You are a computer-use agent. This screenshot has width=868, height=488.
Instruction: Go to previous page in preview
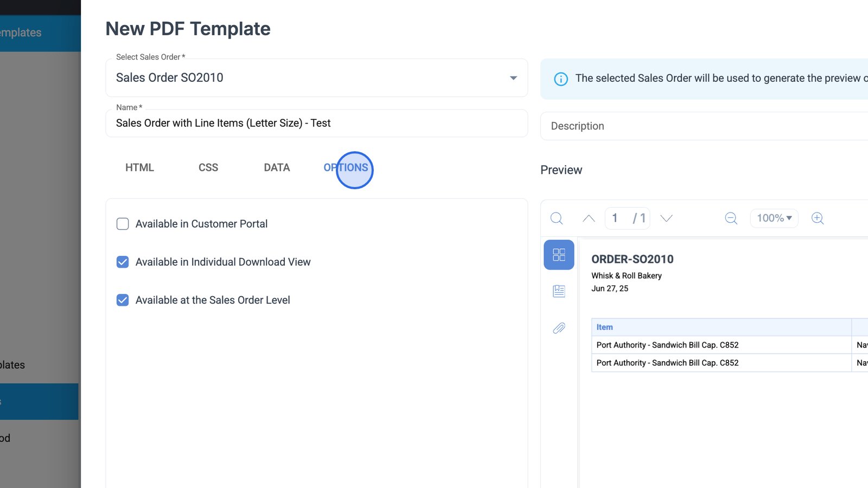(x=589, y=218)
